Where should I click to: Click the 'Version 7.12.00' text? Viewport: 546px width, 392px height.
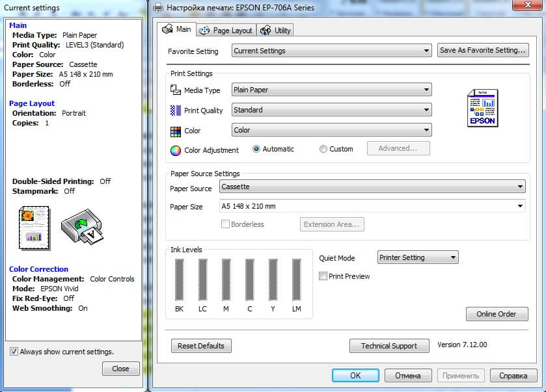[463, 345]
